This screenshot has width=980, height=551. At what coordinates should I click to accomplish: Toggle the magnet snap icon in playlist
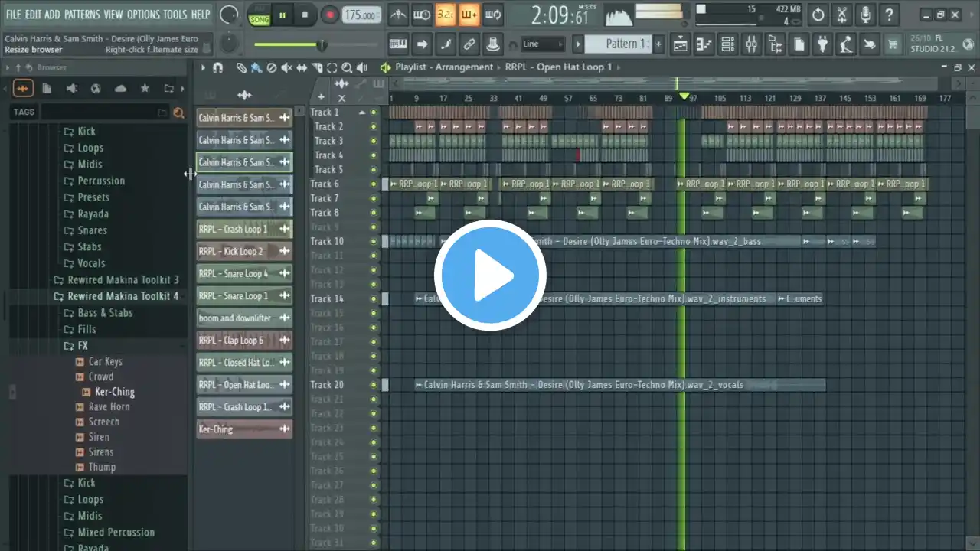pos(218,68)
